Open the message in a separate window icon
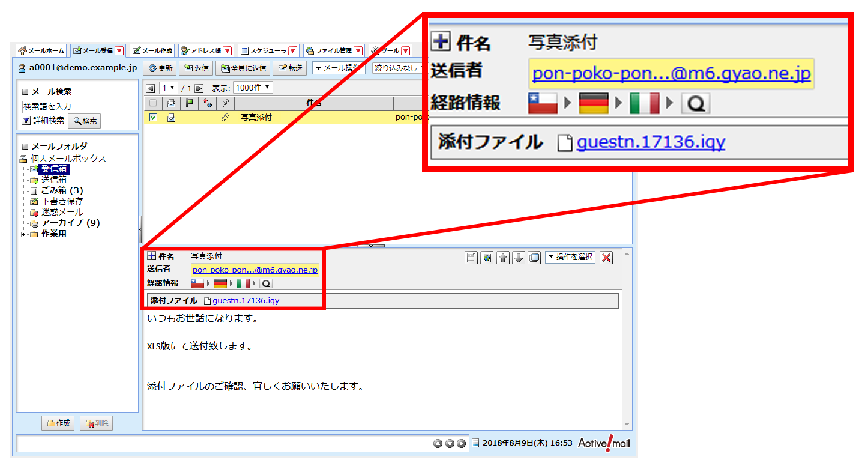 point(534,258)
